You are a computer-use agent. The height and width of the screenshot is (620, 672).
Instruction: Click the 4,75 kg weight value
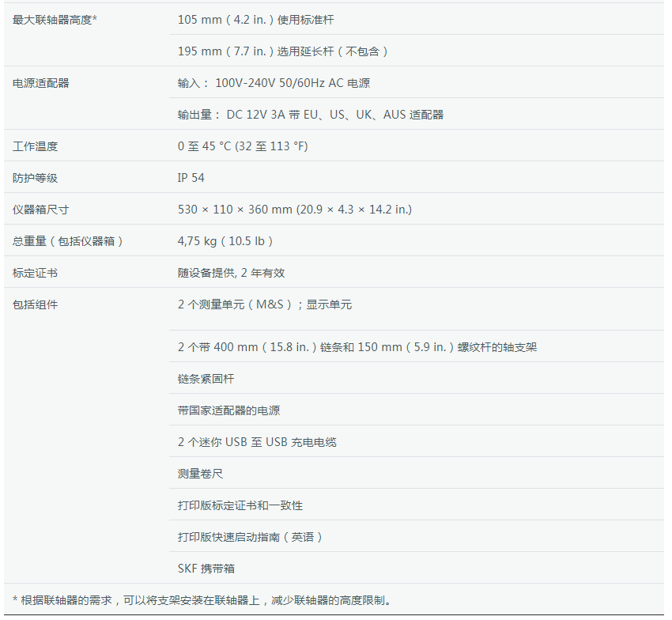pos(225,240)
